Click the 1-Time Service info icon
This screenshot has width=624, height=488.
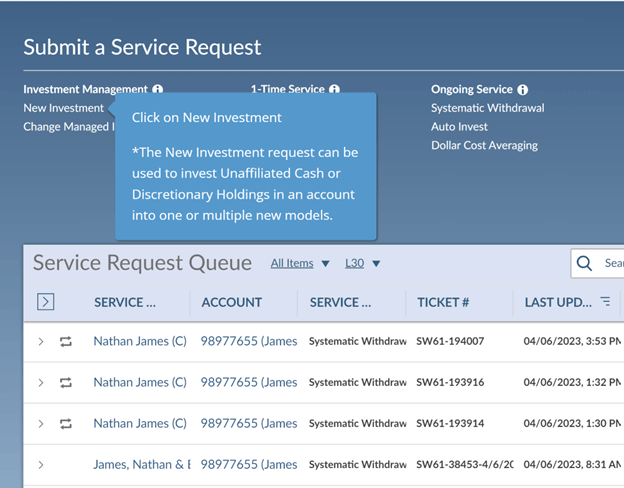(x=334, y=90)
